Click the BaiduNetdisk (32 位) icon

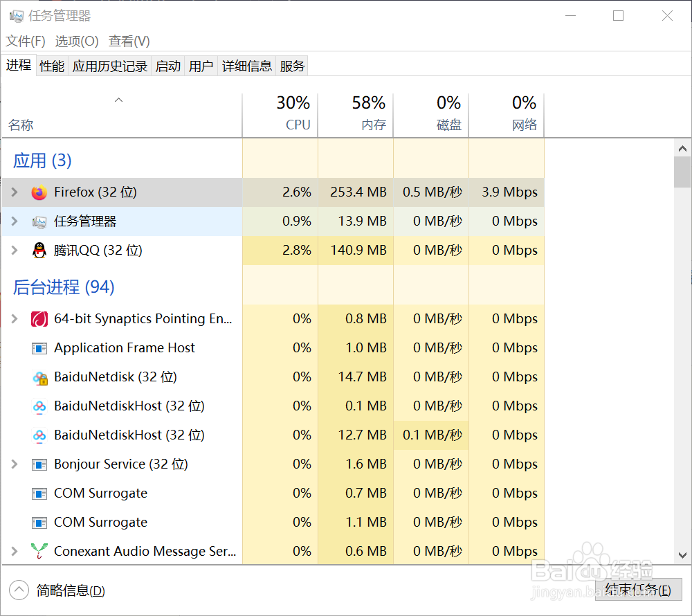point(39,378)
